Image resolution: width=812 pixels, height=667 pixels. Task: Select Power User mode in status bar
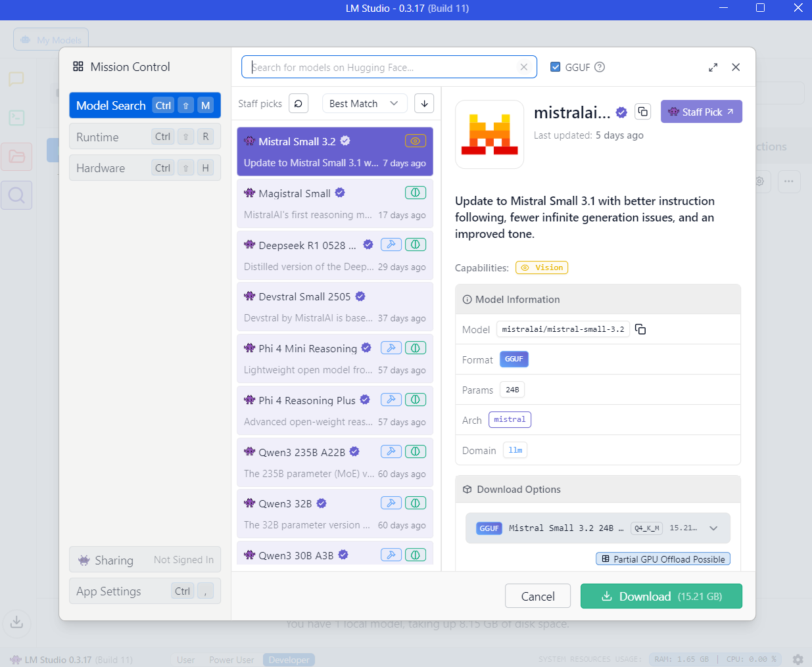pos(231,660)
